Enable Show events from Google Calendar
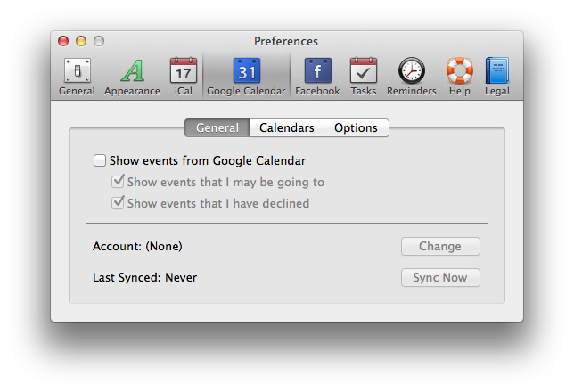 [100, 161]
